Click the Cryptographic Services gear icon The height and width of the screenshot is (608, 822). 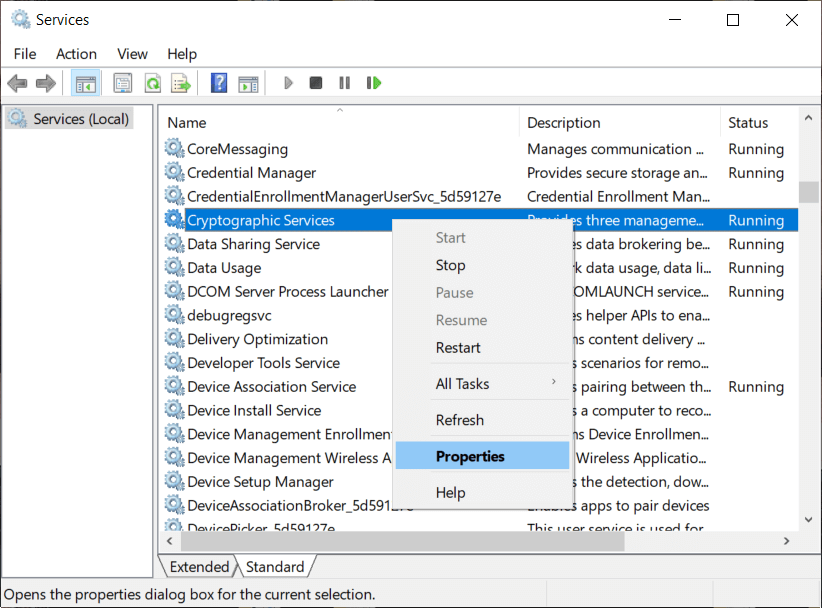click(175, 220)
